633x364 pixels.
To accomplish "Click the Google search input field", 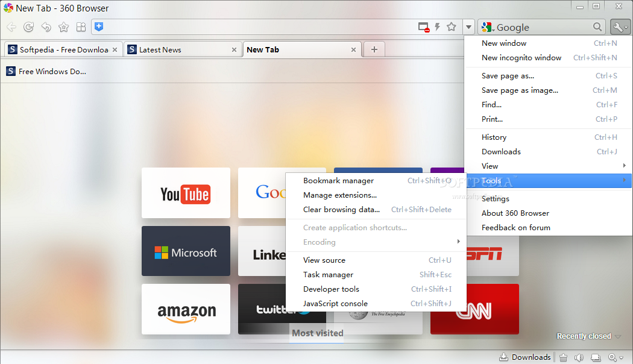I will (x=543, y=28).
